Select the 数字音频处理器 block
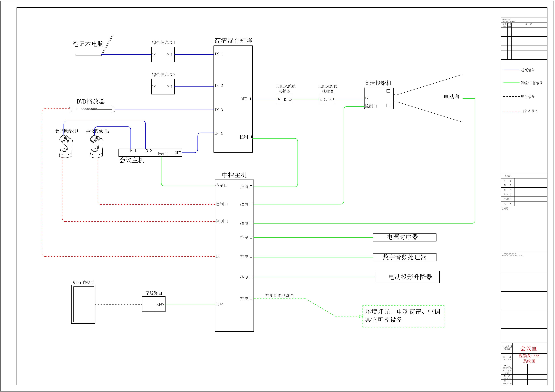The height and width of the screenshot is (392, 555). pyautogui.click(x=405, y=257)
